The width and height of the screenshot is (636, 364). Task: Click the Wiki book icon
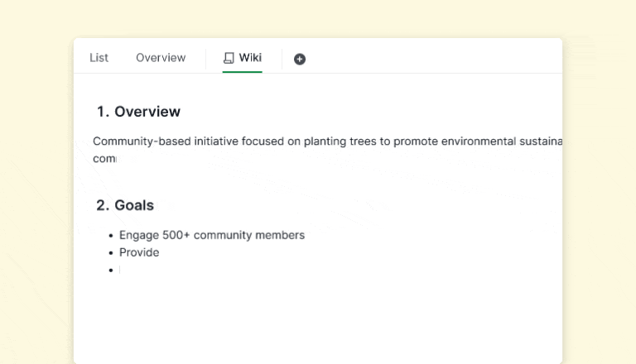[229, 58]
